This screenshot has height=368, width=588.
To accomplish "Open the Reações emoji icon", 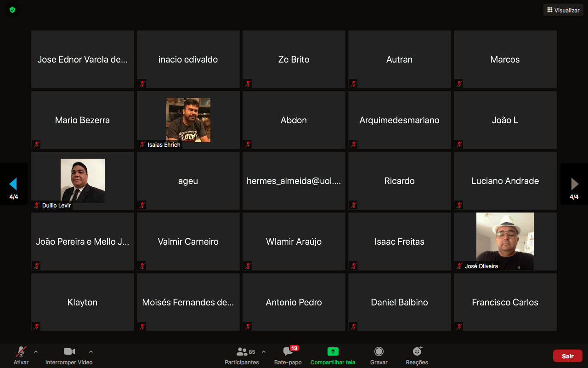I will coord(417,352).
